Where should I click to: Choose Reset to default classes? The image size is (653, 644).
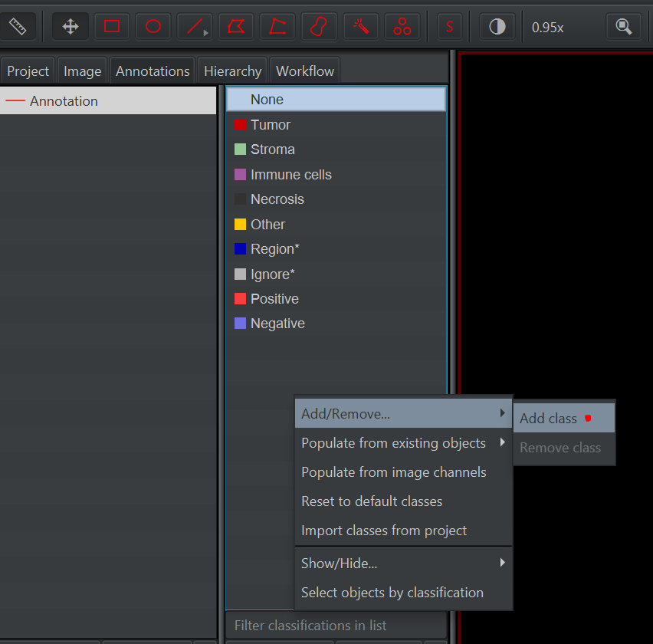372,501
